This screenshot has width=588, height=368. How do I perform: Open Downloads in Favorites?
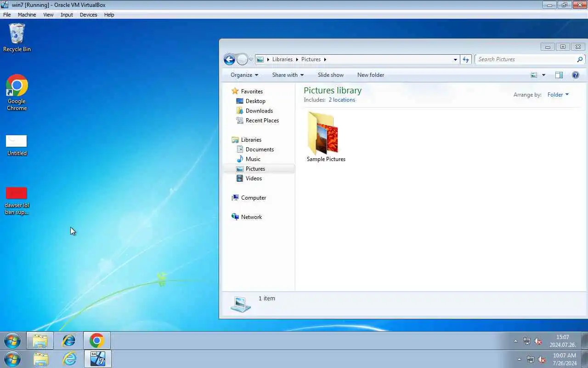254,111
